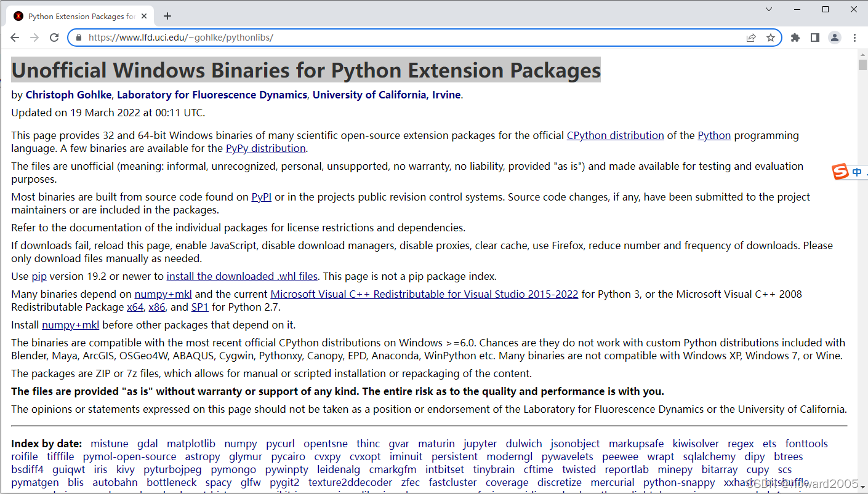Jump to sqlalchemy in the index
This screenshot has width=868, height=494.
click(x=709, y=456)
